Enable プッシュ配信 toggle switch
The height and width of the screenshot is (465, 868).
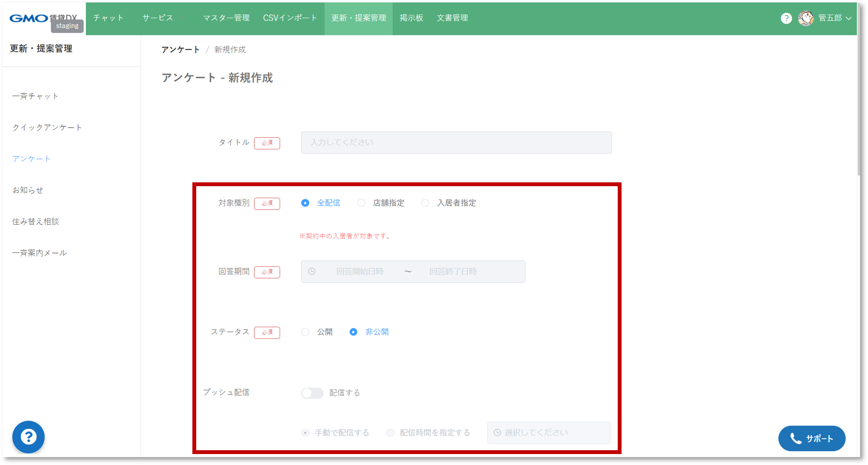click(312, 393)
